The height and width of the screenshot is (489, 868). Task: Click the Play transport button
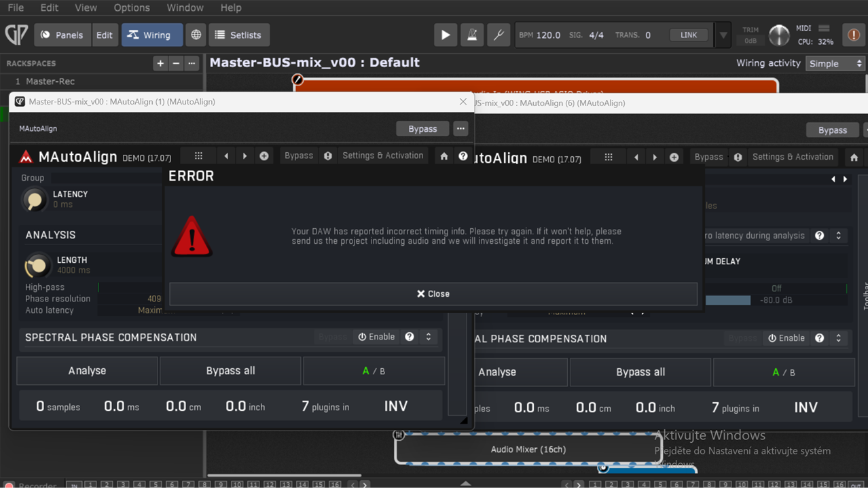(x=445, y=35)
